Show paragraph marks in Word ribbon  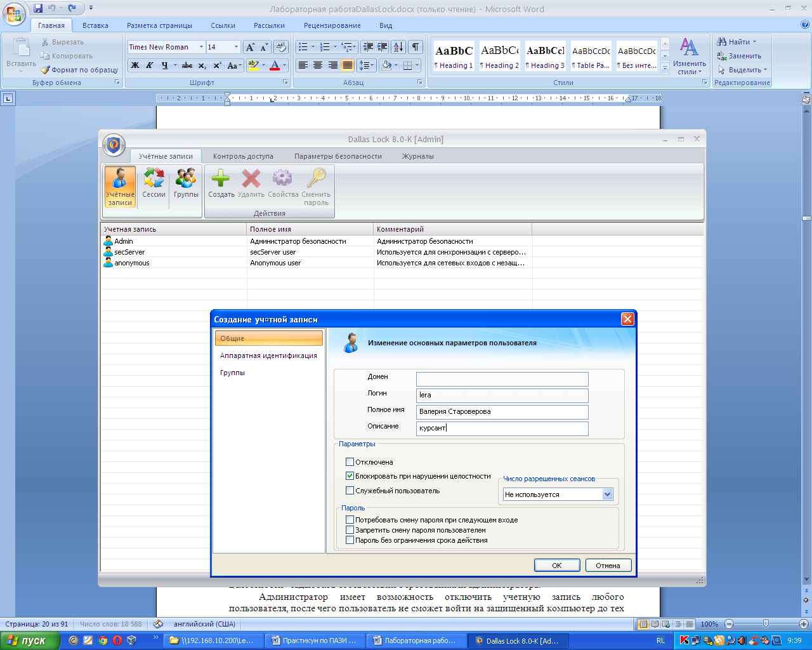pos(415,47)
